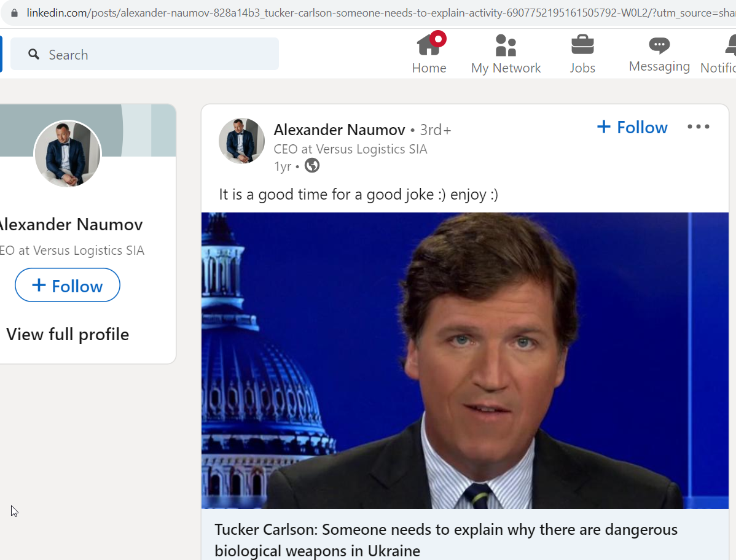Screen dimensions: 736x560
Task: Click the post author's avatar
Action: tap(241, 141)
